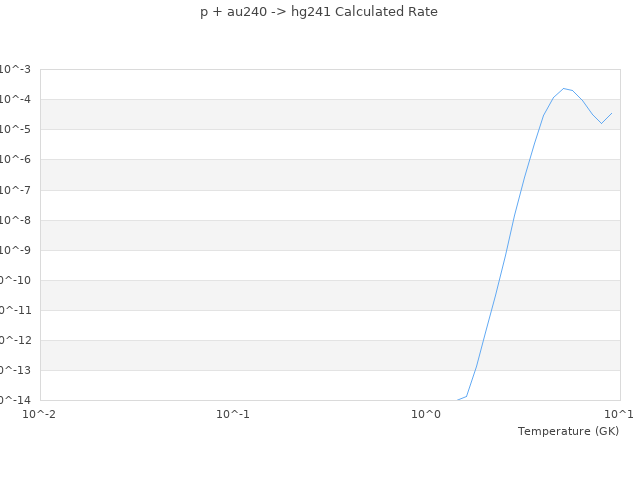Click the chart title 'p + au240 -> hg241 Calculated Rate'
The width and height of the screenshot is (640, 480).
pyautogui.click(x=319, y=12)
